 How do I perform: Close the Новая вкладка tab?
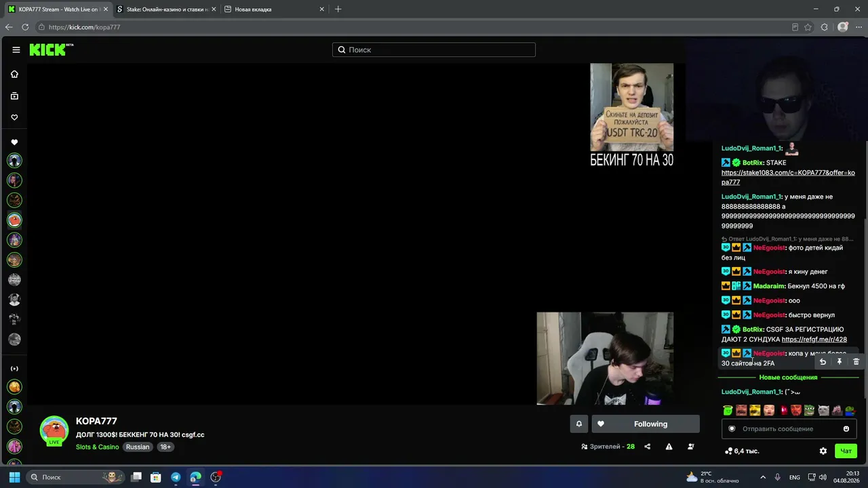(x=321, y=9)
